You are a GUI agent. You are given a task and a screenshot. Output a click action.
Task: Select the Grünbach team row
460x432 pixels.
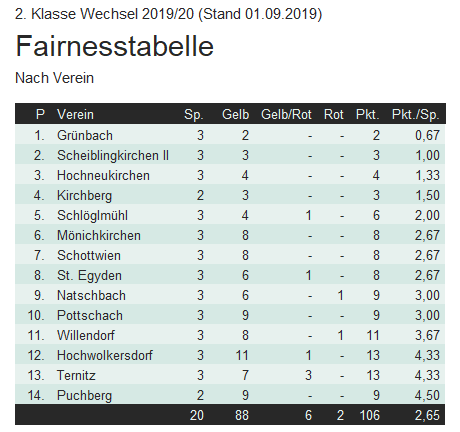pyautogui.click(x=230, y=135)
